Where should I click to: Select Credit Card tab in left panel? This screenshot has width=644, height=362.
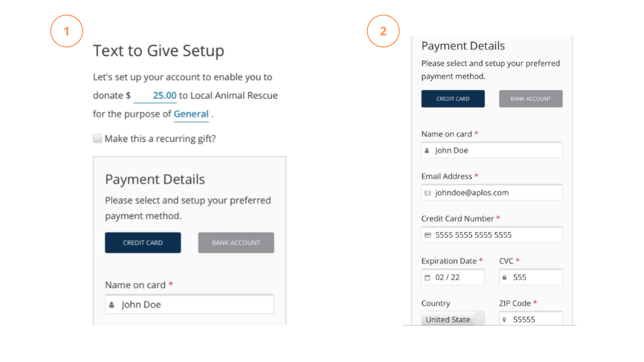(143, 243)
